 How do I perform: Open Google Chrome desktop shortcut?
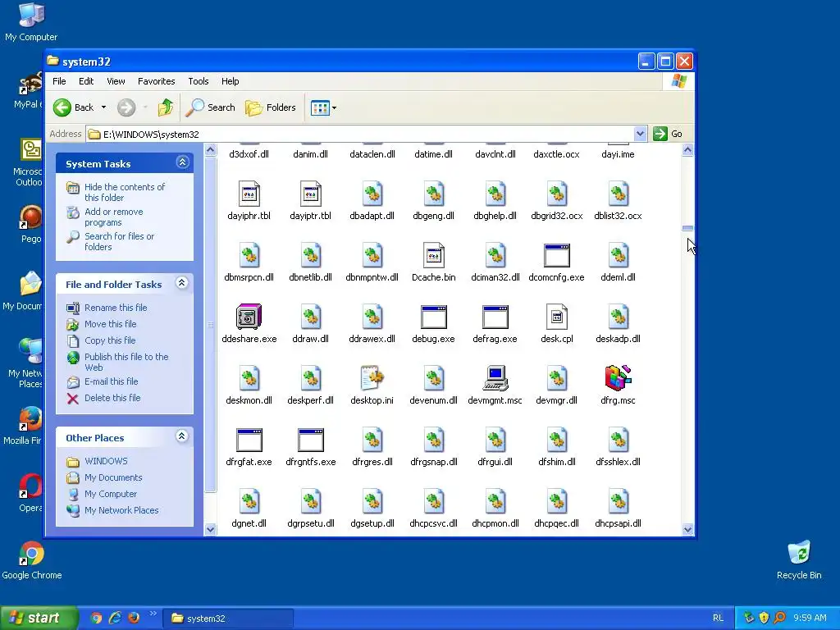[32, 560]
